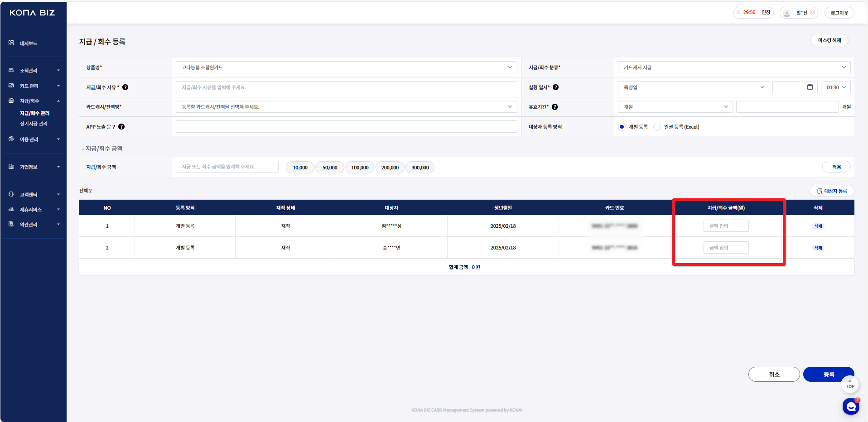Click the 기업정보 building icon
The image size is (868, 422).
point(11,167)
